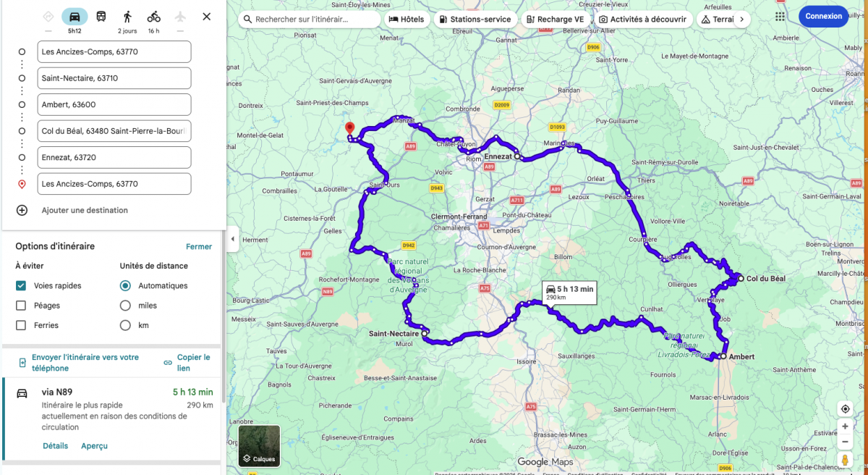
Task: Select the Automatiques distance unit
Action: 125,285
